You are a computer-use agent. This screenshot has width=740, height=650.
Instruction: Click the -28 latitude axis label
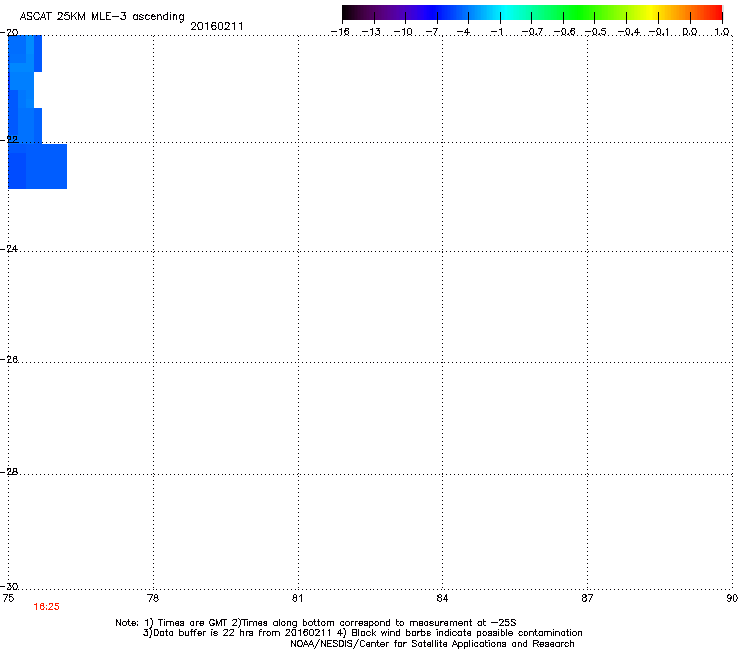[x=10, y=472]
